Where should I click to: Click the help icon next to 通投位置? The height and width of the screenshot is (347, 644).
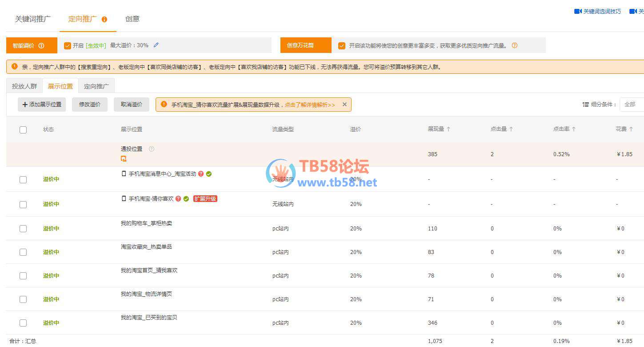coord(151,149)
